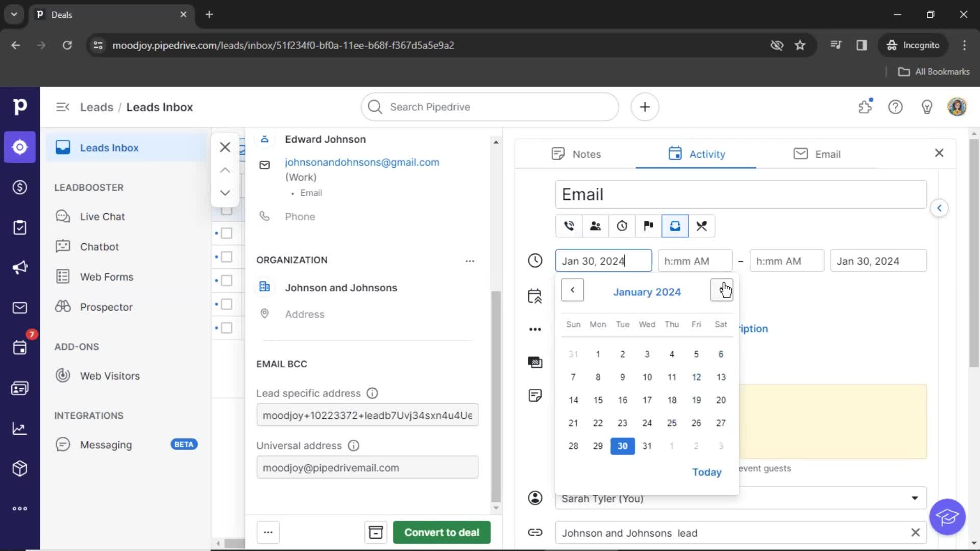This screenshot has width=980, height=551.
Task: Go to previous lead with up chevron
Action: (x=225, y=170)
